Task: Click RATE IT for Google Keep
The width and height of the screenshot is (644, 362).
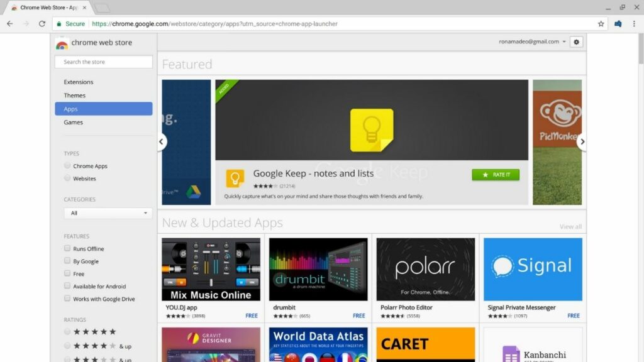Action: 496,175
